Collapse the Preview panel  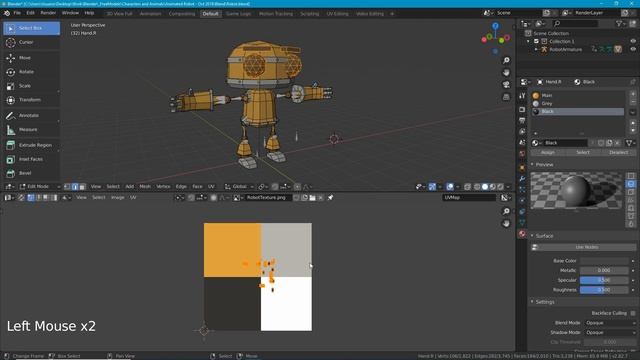[x=532, y=164]
